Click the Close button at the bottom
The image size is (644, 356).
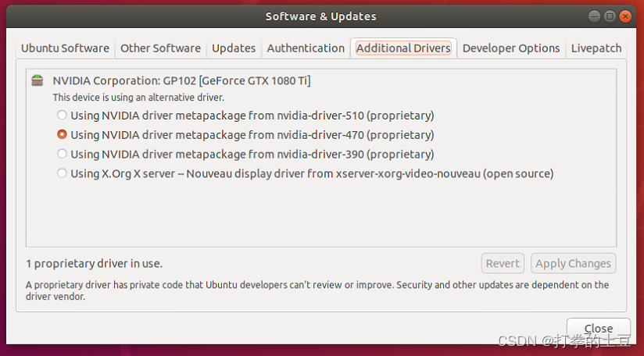pyautogui.click(x=599, y=328)
